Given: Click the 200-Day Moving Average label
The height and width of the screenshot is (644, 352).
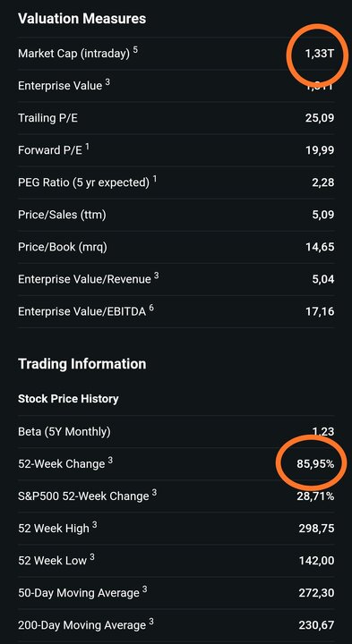Looking at the screenshot, I should (85, 624).
